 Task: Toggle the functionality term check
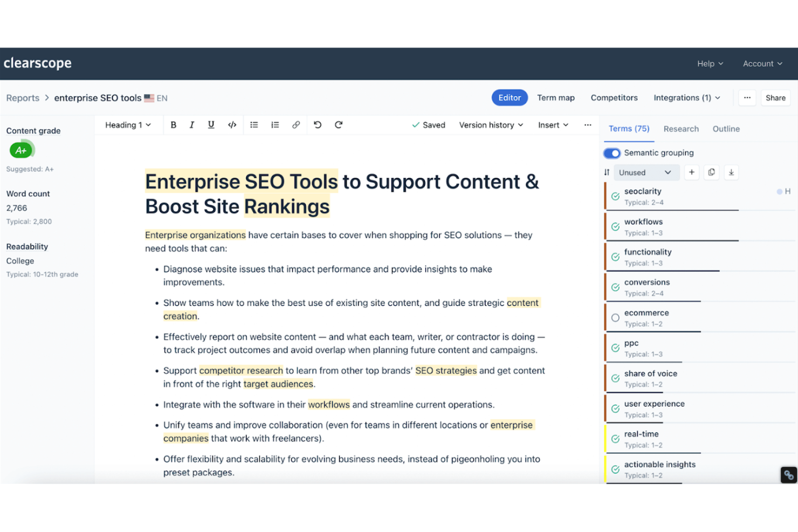tap(615, 257)
